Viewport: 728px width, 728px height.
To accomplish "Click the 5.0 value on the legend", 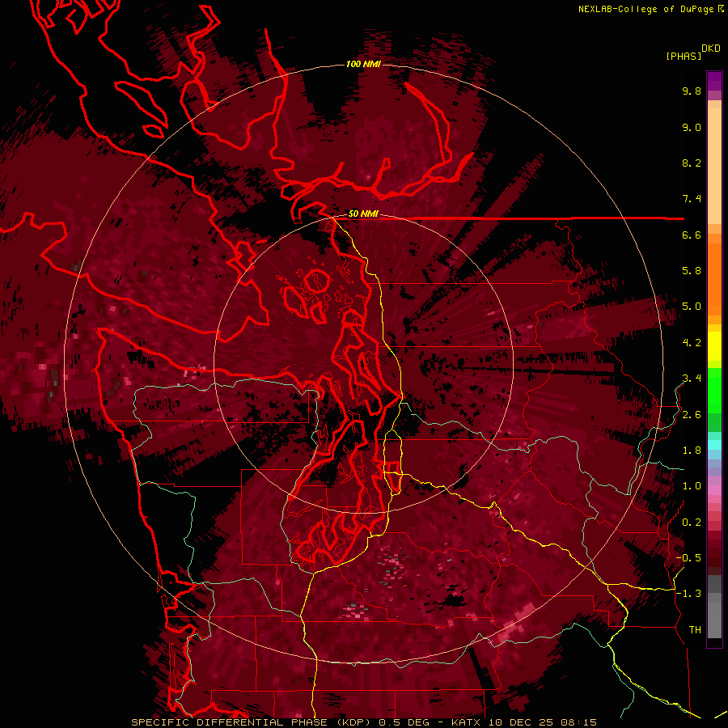I will click(692, 307).
